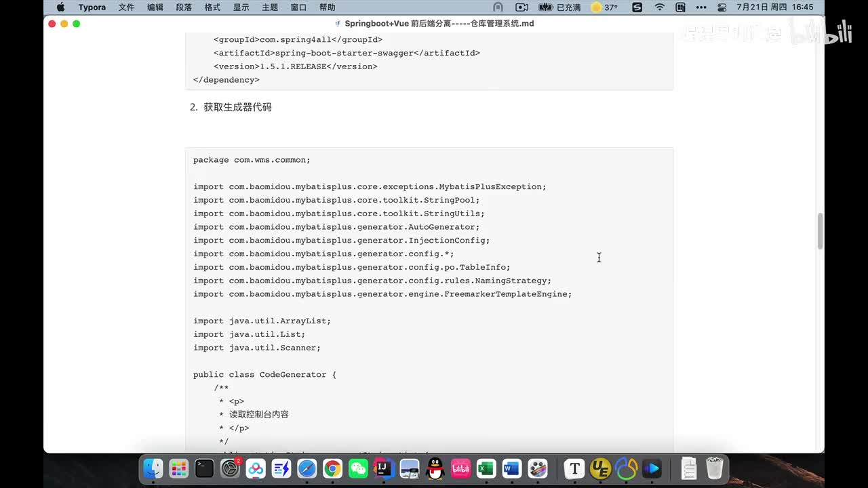Switch to IntelliJ IDEA in the Dock
This screenshot has width=868, height=488.
coord(384,468)
